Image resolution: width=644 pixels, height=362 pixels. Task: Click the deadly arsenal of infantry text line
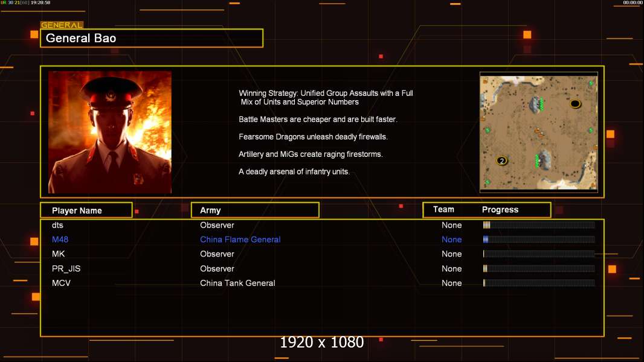[294, 172]
